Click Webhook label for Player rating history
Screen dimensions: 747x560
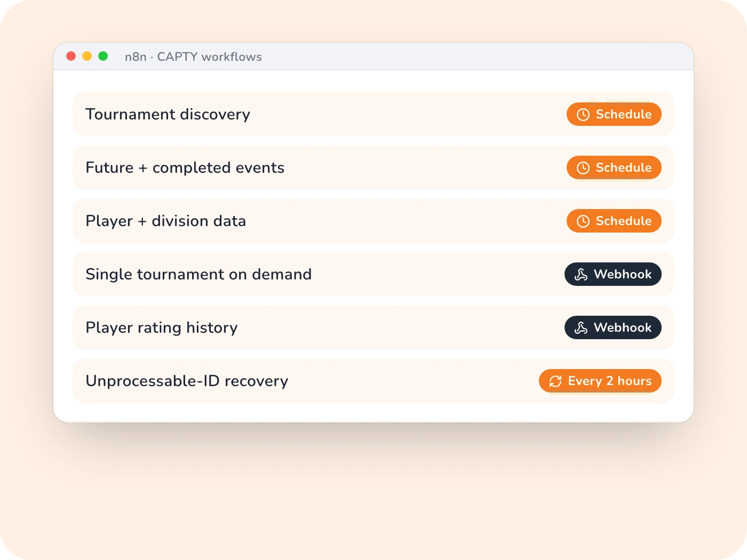tap(623, 327)
